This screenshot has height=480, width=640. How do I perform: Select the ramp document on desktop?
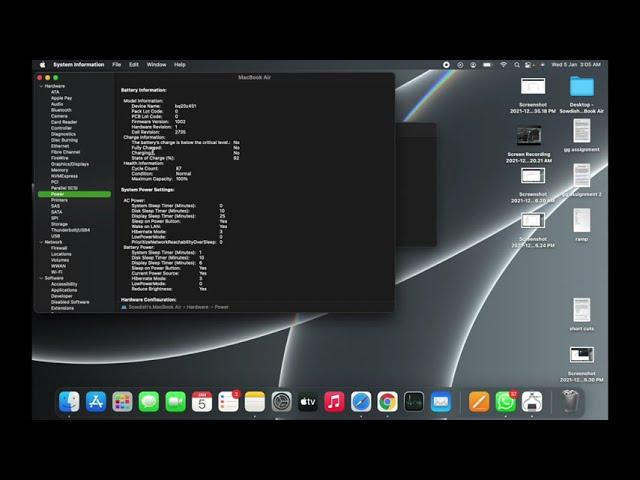pyautogui.click(x=582, y=225)
